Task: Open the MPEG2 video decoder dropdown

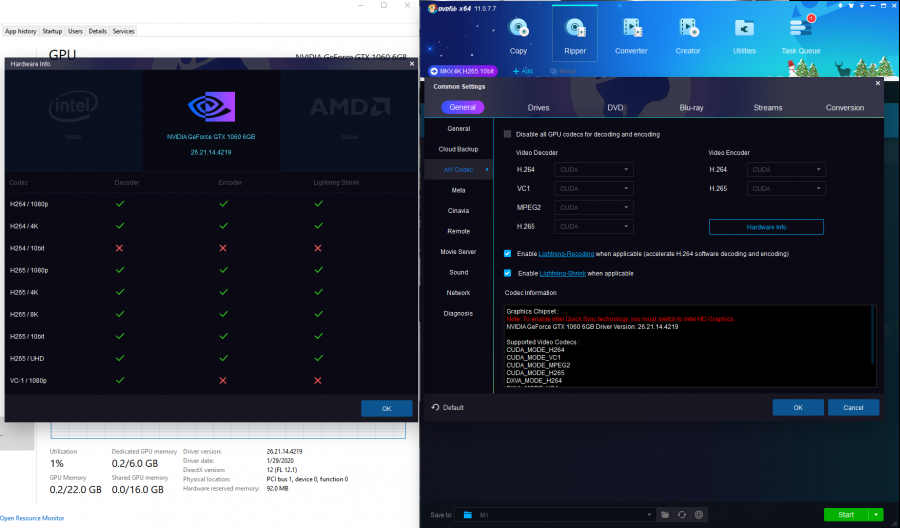Action: pyautogui.click(x=593, y=207)
